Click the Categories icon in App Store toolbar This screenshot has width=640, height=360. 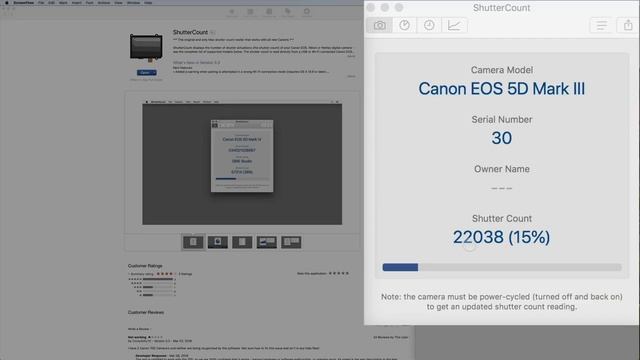click(x=269, y=12)
